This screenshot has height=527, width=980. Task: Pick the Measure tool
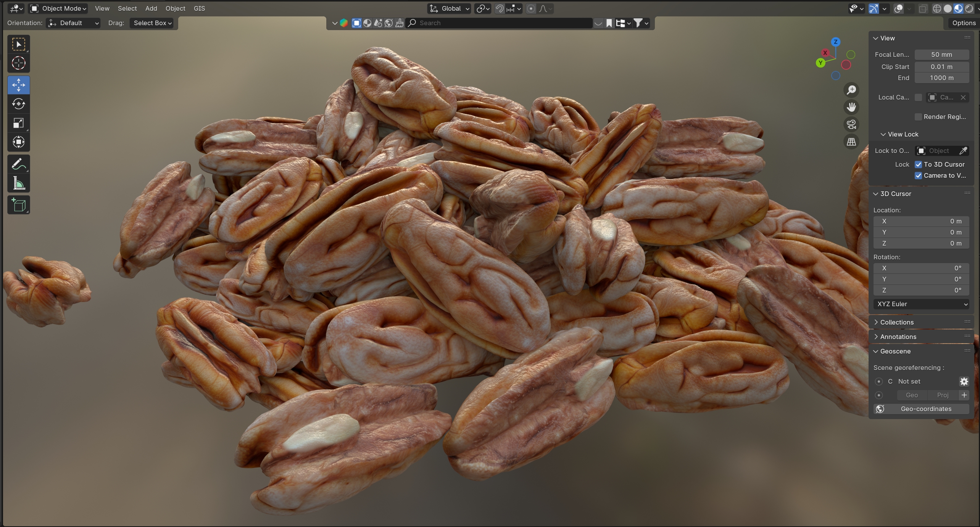click(18, 183)
